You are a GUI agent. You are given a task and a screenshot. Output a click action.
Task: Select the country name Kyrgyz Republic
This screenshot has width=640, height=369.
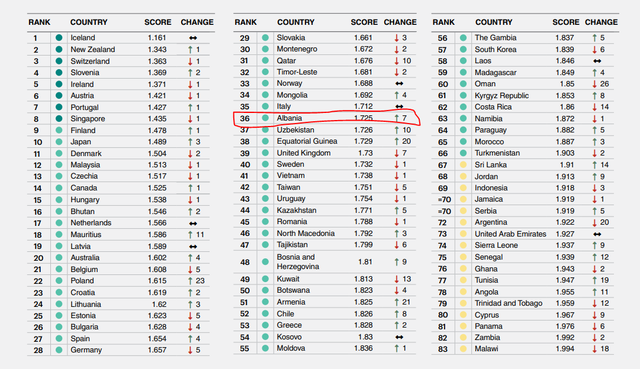(502, 96)
